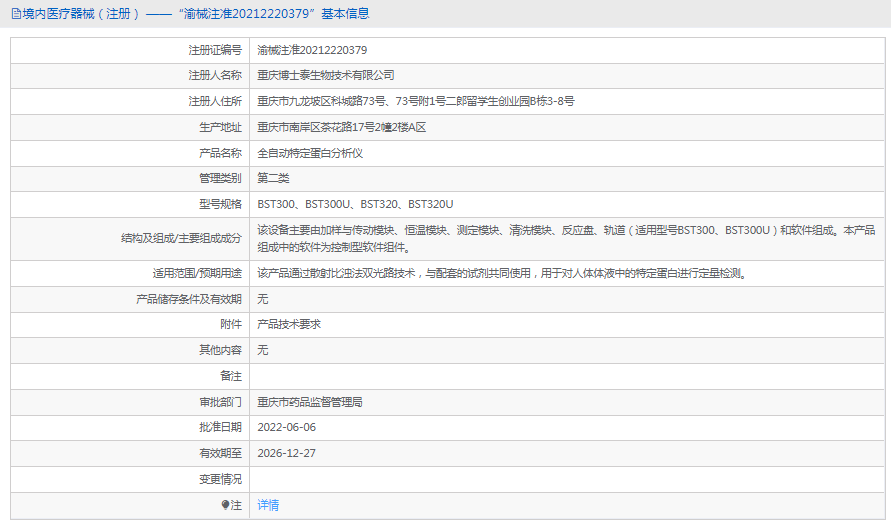Click the 备注 label

(231, 376)
